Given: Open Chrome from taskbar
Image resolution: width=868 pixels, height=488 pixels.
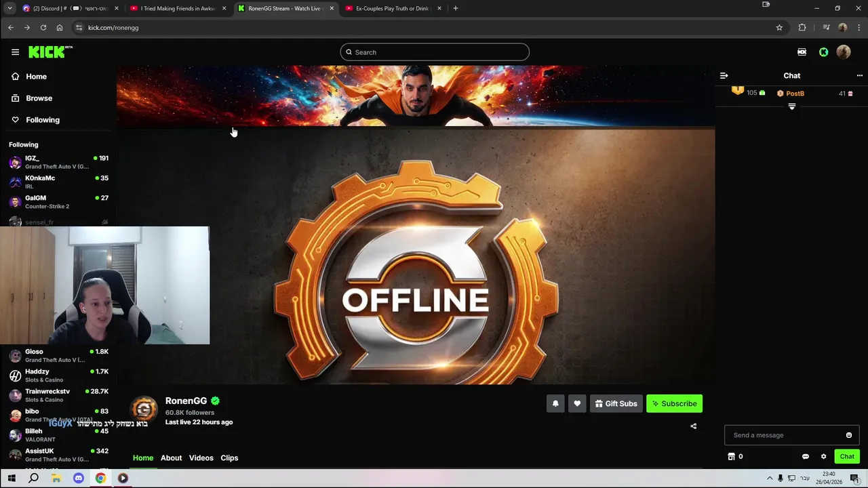Looking at the screenshot, I should tap(100, 479).
